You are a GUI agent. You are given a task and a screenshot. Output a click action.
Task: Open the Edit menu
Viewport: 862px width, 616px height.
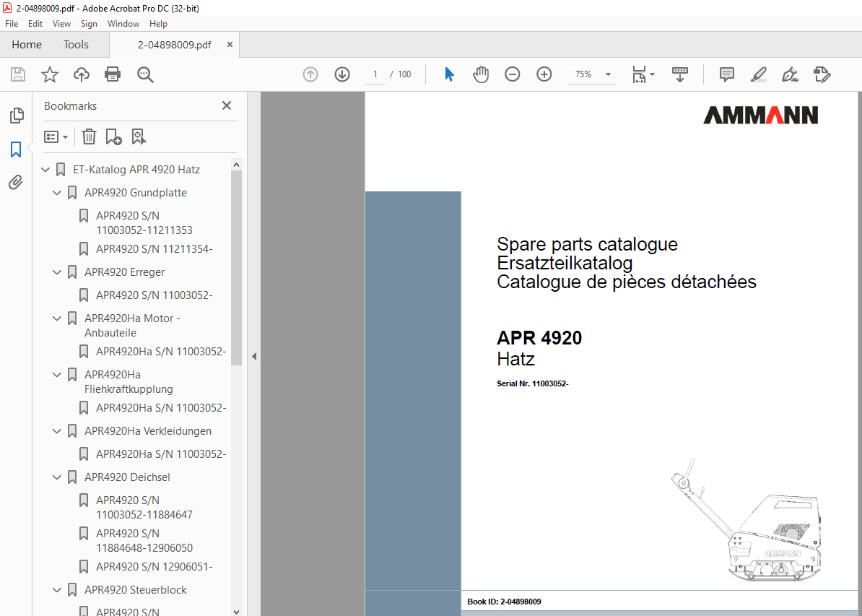35,24
